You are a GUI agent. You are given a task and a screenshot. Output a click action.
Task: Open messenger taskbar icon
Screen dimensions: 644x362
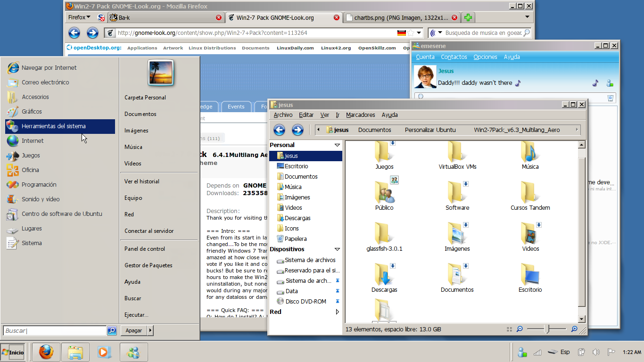134,352
